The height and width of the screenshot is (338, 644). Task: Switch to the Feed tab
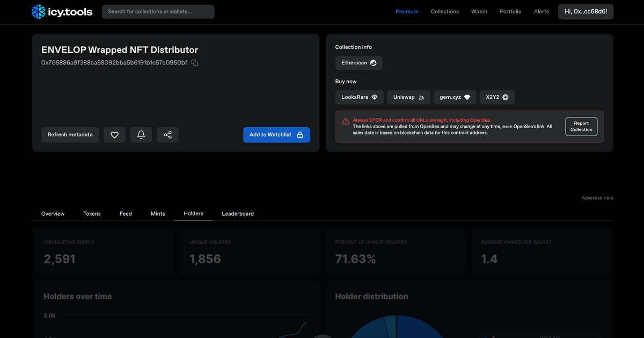click(x=126, y=214)
